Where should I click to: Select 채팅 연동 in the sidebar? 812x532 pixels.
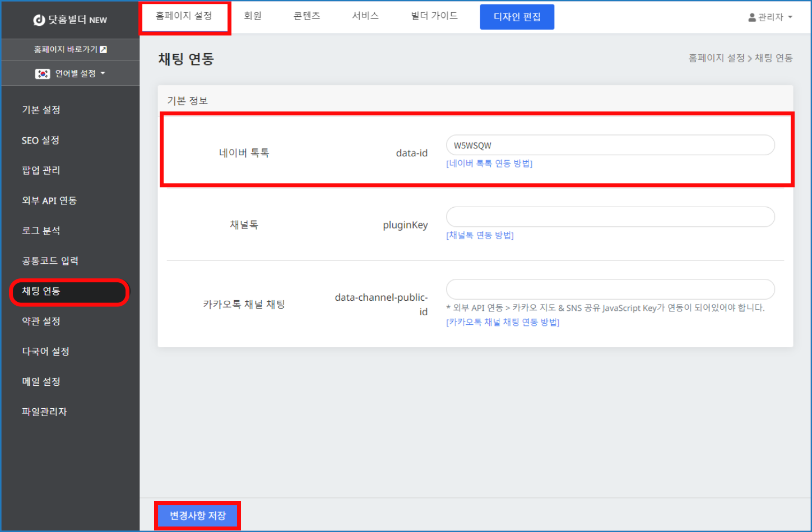pyautogui.click(x=41, y=291)
